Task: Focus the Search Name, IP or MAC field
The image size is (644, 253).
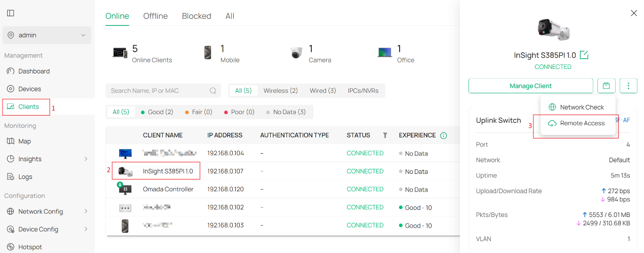Action: pyautogui.click(x=163, y=91)
